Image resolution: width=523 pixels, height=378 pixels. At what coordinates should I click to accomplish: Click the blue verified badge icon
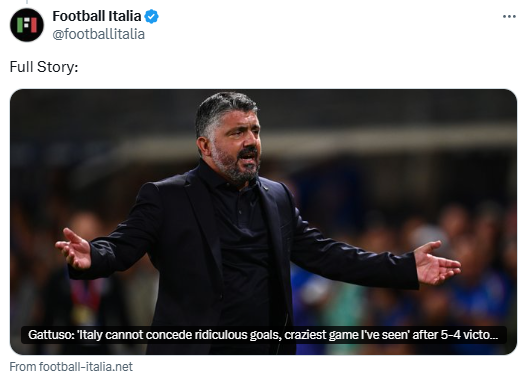[x=151, y=16]
